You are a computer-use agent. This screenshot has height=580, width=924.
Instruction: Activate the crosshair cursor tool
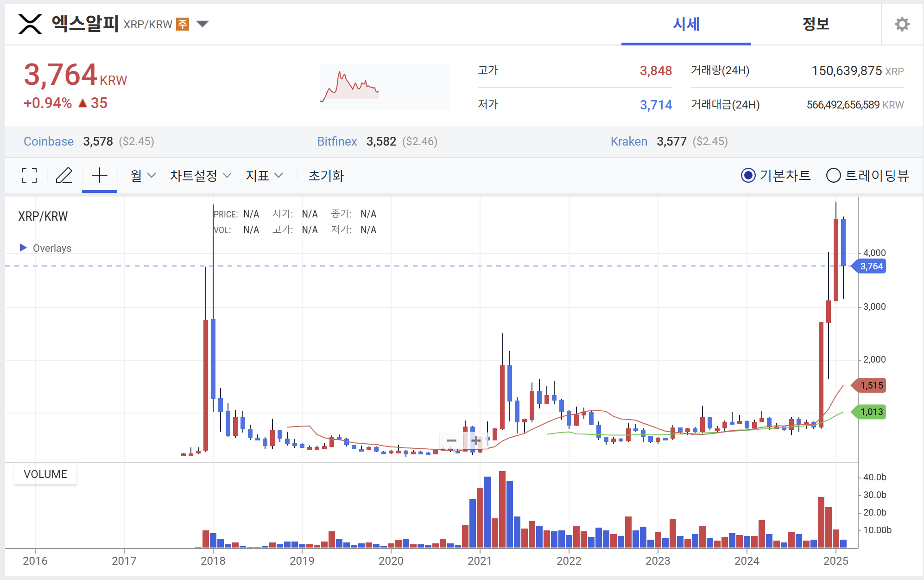[99, 175]
